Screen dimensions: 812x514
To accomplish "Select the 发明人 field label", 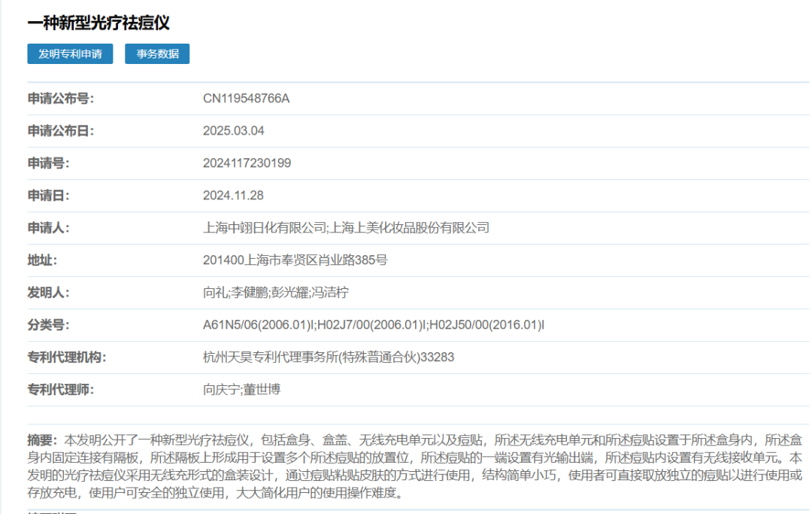I will [x=48, y=292].
